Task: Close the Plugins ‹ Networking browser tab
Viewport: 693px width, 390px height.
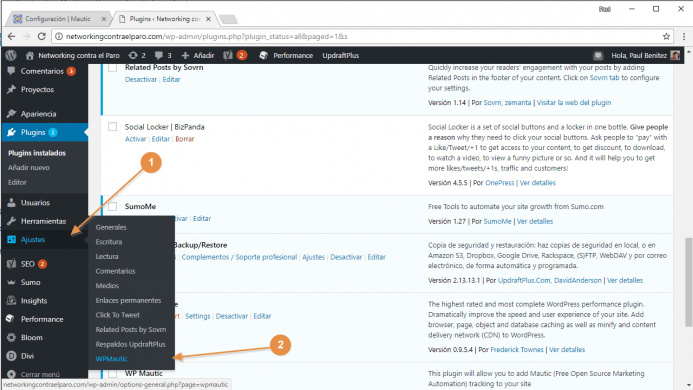Action: [x=208, y=19]
